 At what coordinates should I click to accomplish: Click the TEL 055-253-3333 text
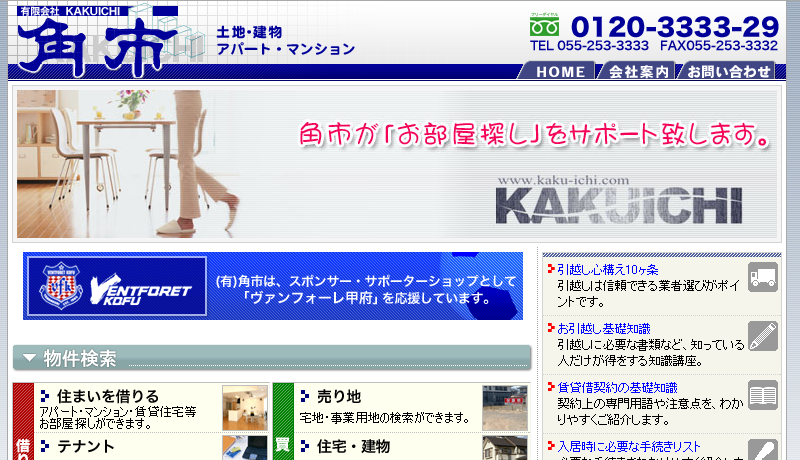[589, 46]
